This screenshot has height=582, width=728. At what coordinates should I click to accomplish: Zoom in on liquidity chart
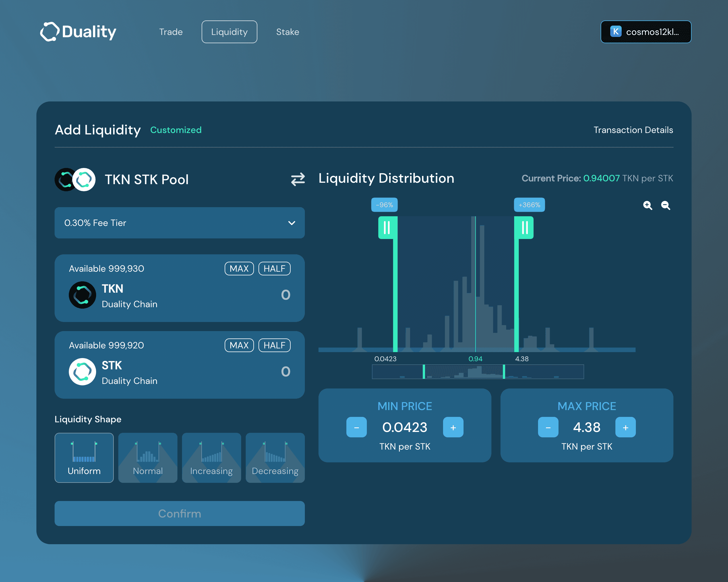(x=647, y=205)
